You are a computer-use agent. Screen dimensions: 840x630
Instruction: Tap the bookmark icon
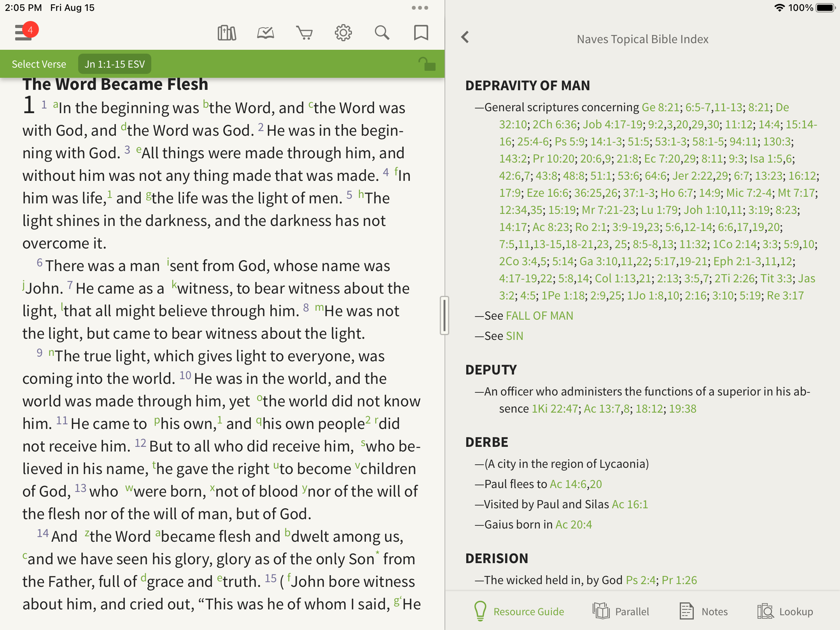point(421,33)
